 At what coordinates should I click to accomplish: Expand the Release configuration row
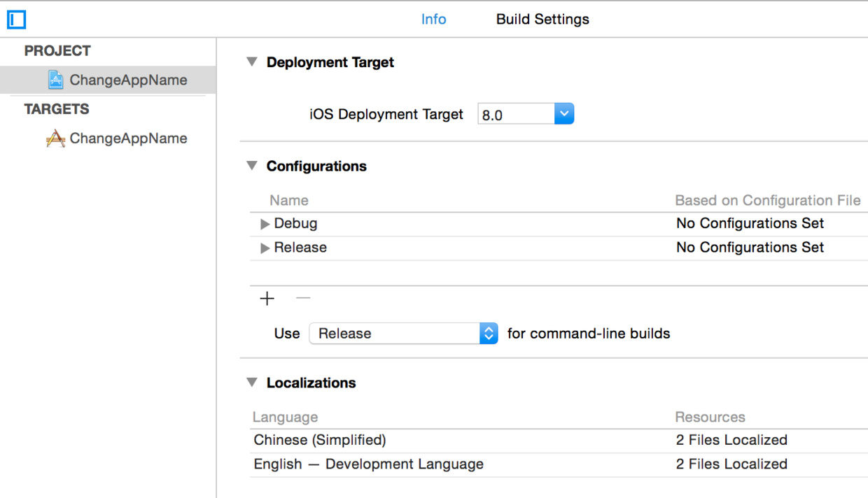265,248
